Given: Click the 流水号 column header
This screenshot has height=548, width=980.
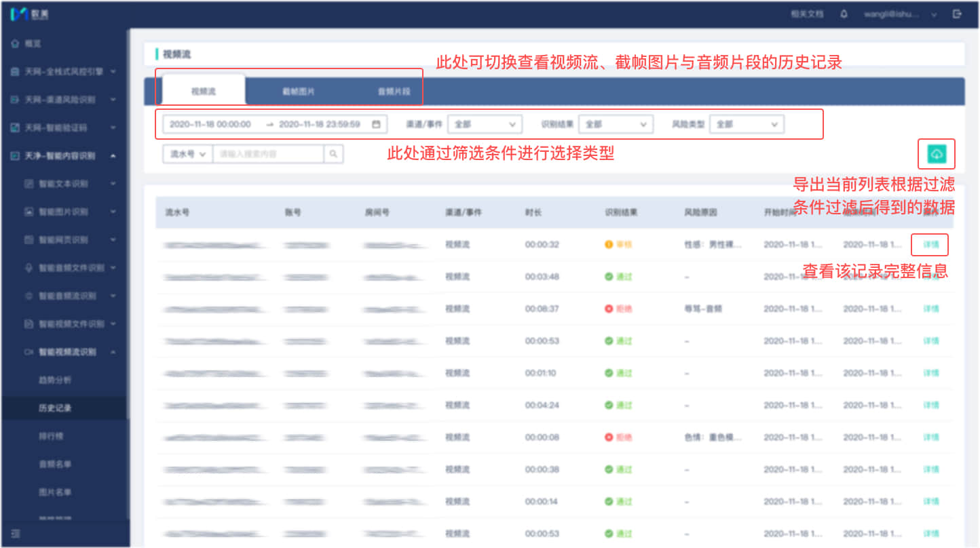Looking at the screenshot, I should (x=177, y=212).
